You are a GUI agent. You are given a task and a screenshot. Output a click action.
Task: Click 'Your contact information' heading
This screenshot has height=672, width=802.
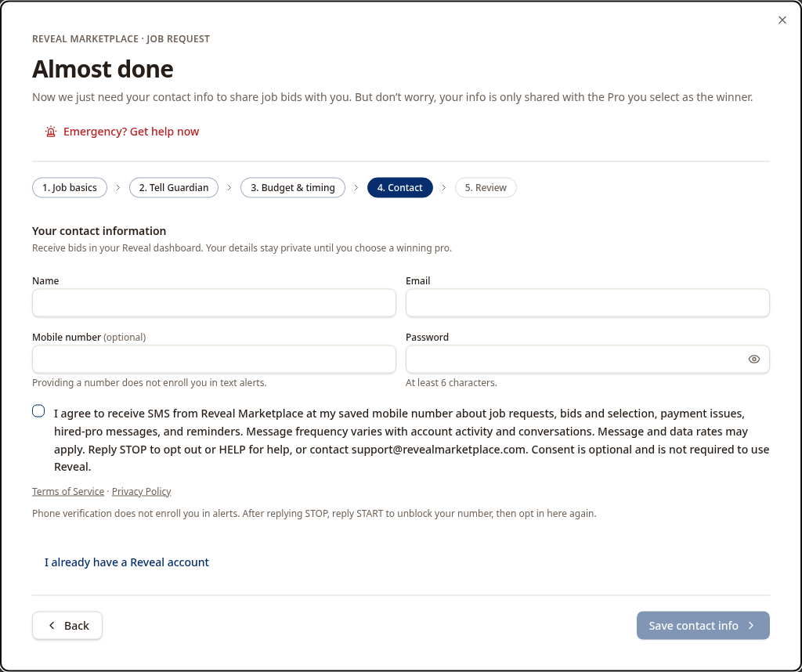(x=99, y=230)
